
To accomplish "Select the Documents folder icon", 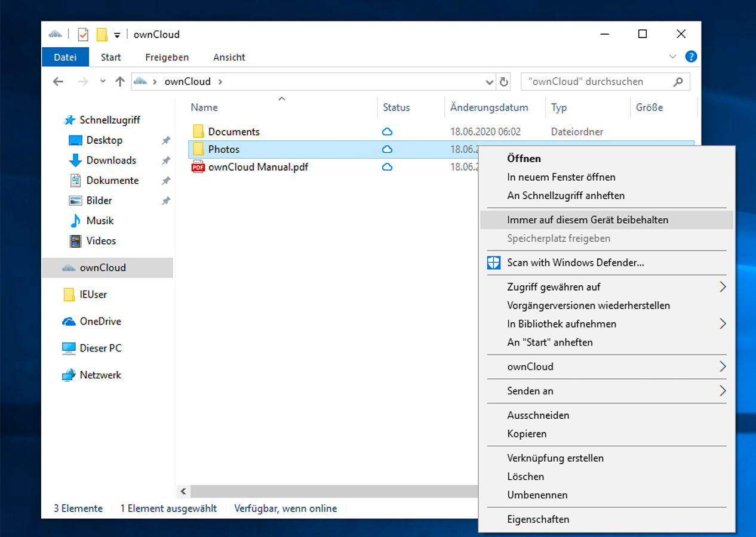I will tap(198, 131).
